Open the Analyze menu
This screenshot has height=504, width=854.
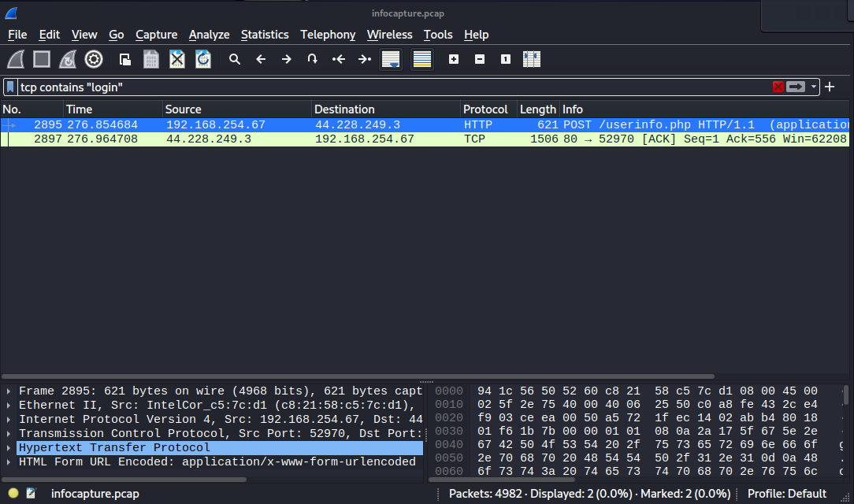tap(209, 35)
